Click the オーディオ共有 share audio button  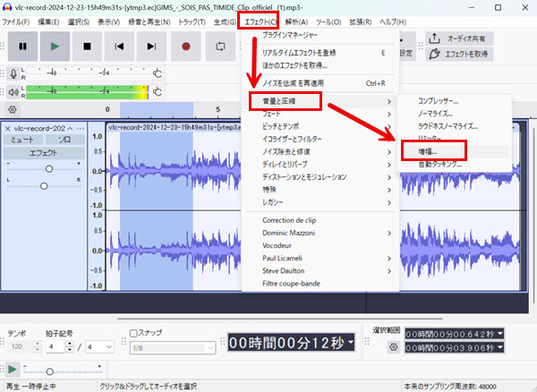(x=459, y=38)
